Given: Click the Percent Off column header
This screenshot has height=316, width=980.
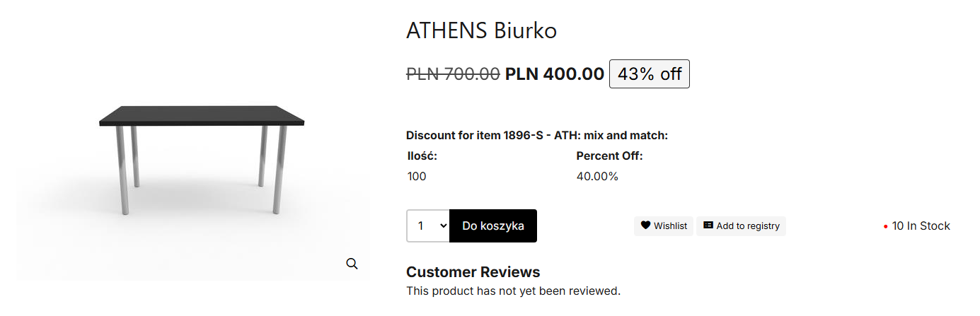Looking at the screenshot, I should 609,156.
